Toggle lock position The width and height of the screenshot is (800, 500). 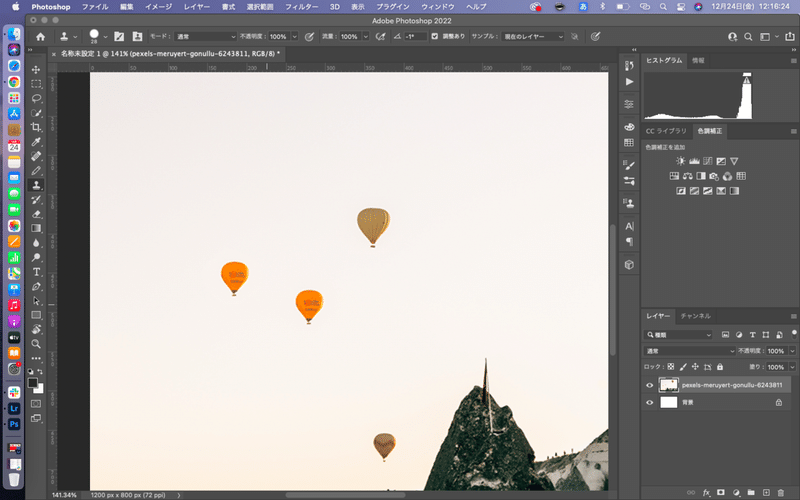click(x=695, y=367)
